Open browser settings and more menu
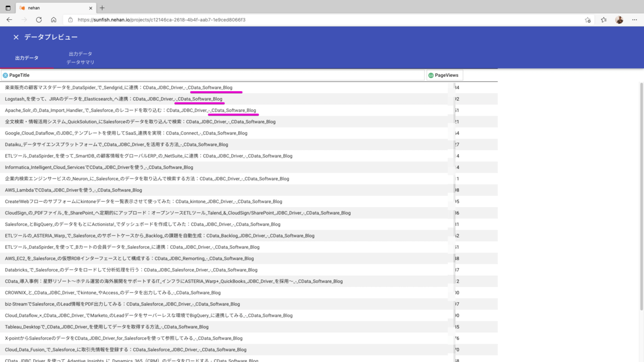 [x=634, y=20]
